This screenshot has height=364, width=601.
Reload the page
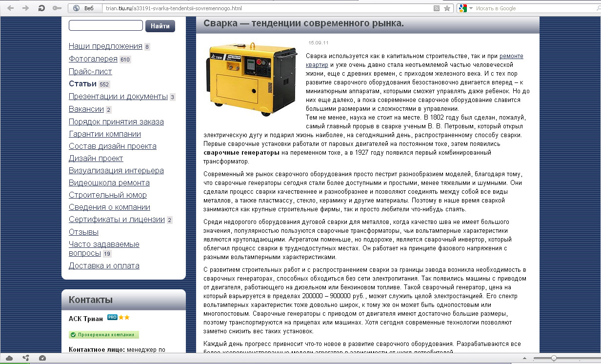tap(41, 8)
